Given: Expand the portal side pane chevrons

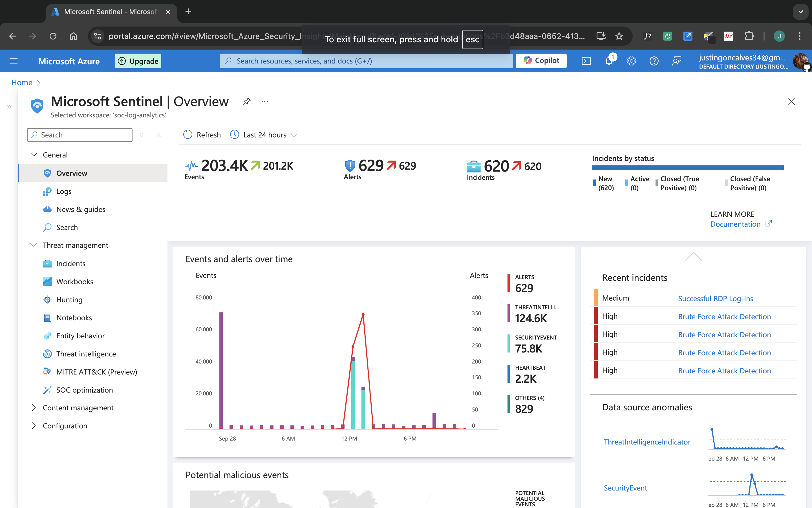Looking at the screenshot, I should click(9, 107).
